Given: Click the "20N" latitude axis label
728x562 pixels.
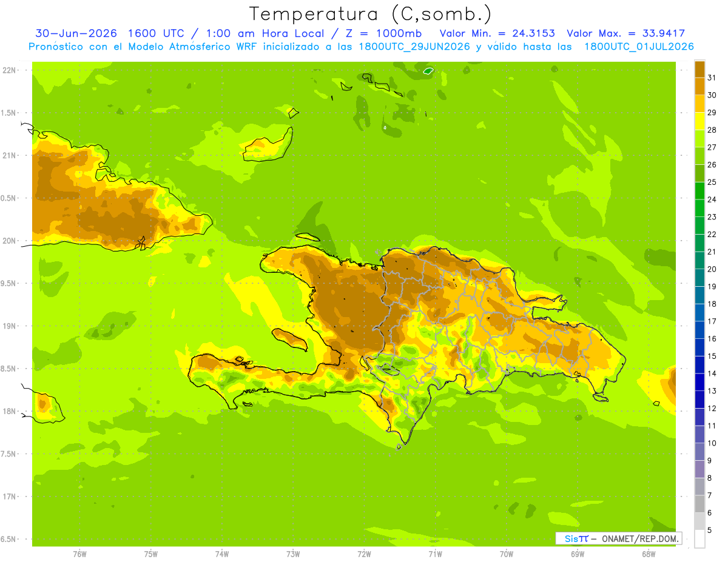Looking at the screenshot, I should [9, 241].
